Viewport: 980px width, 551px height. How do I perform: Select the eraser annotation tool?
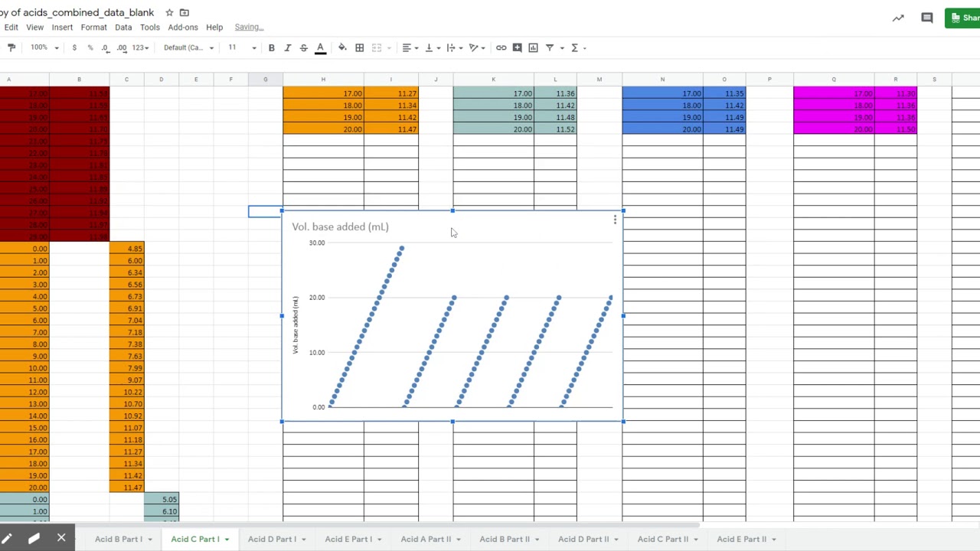pyautogui.click(x=34, y=539)
